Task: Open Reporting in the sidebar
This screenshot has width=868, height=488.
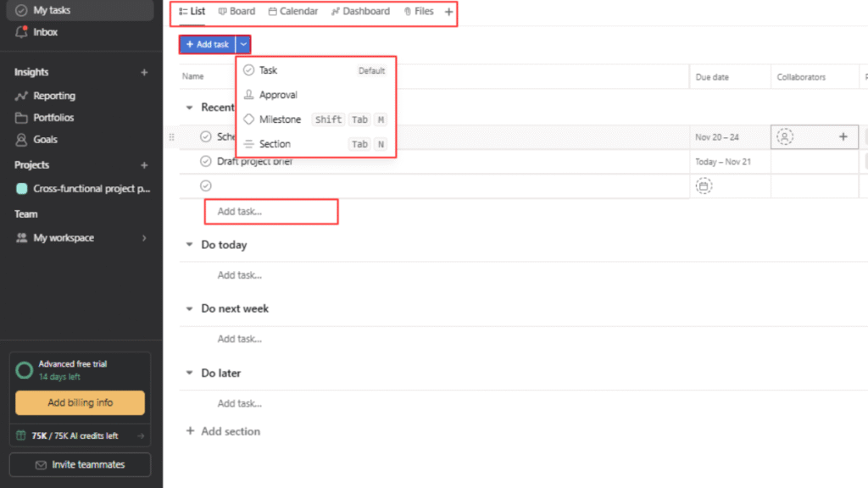Action: click(x=53, y=95)
